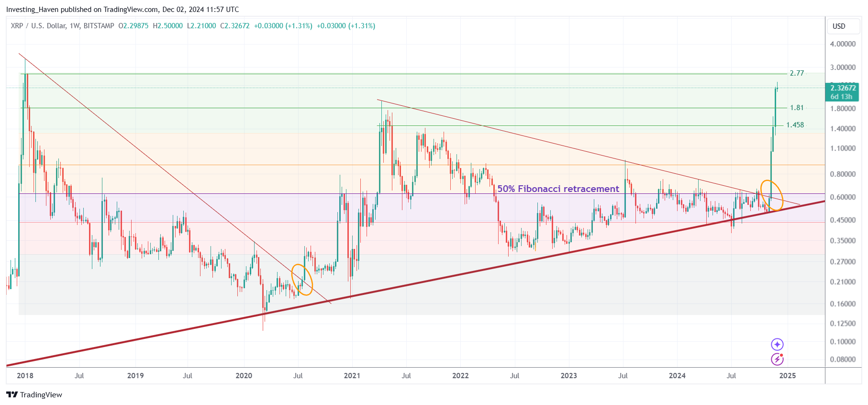Click the 1.458 Fibonacci level label
The image size is (868, 405).
[x=795, y=125]
